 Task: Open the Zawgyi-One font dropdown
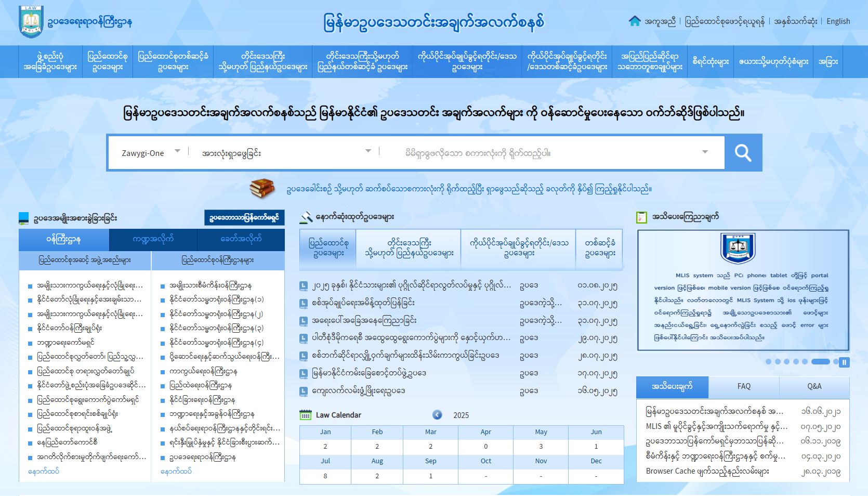(151, 153)
